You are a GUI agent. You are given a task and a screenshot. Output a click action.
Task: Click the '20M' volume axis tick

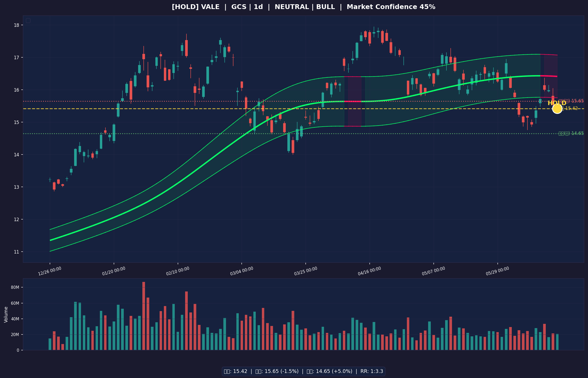pos(15,334)
